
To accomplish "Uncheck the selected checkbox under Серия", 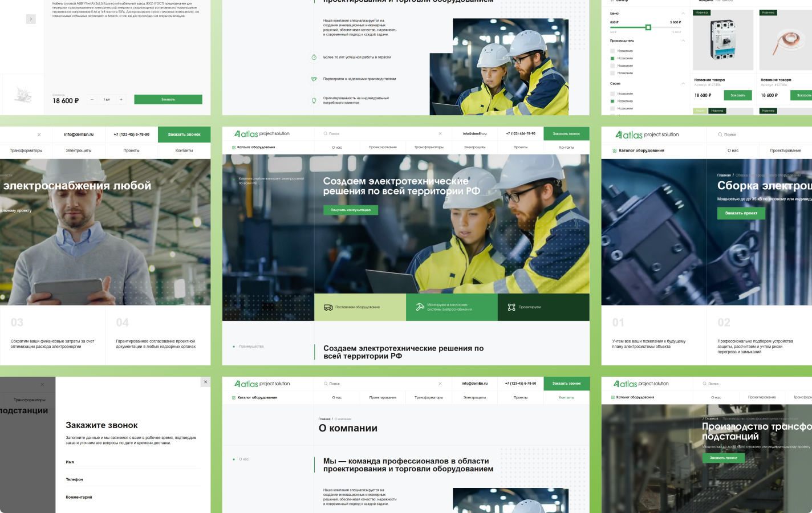I will pos(612,101).
